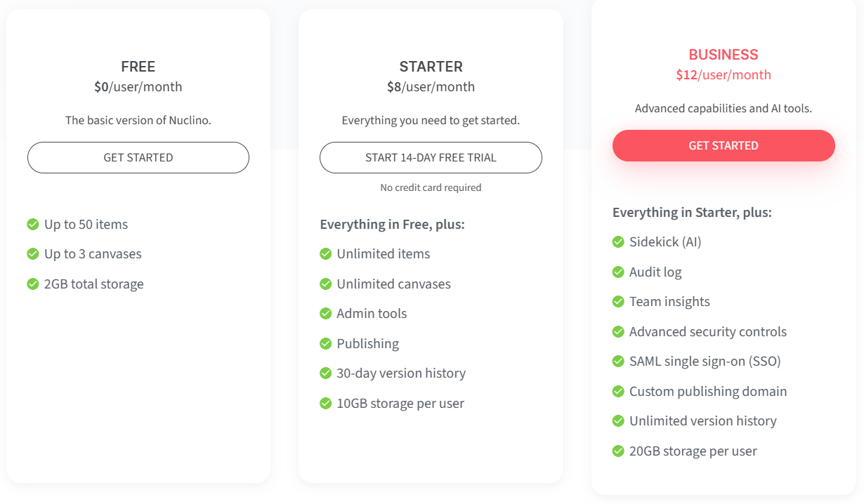Click the checkmark beside 30-day version history
The width and height of the screenshot is (864, 504).
tap(325, 373)
